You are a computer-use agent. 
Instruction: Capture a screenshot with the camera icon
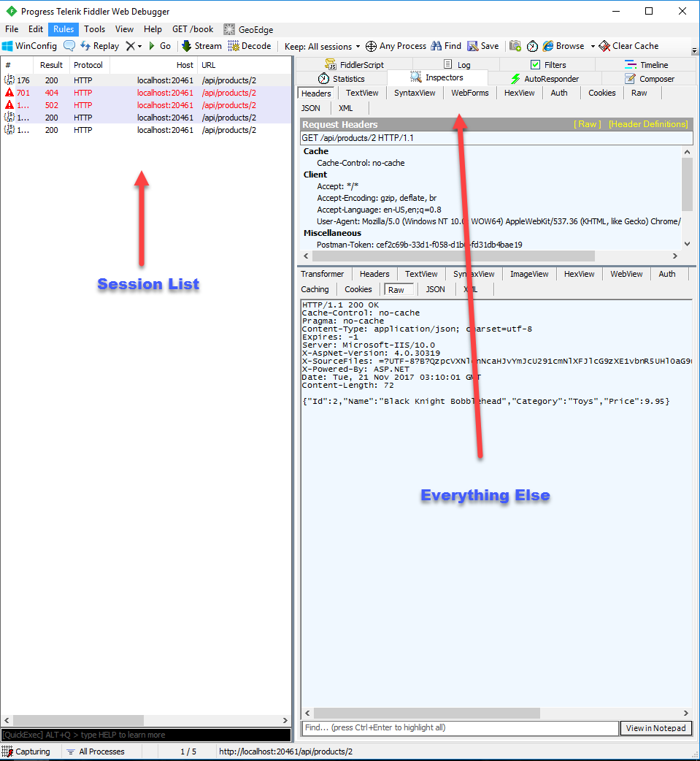[x=515, y=45]
